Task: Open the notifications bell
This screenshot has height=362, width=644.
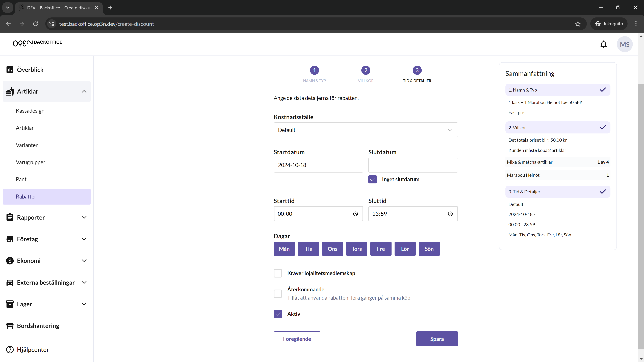Action: pyautogui.click(x=604, y=44)
